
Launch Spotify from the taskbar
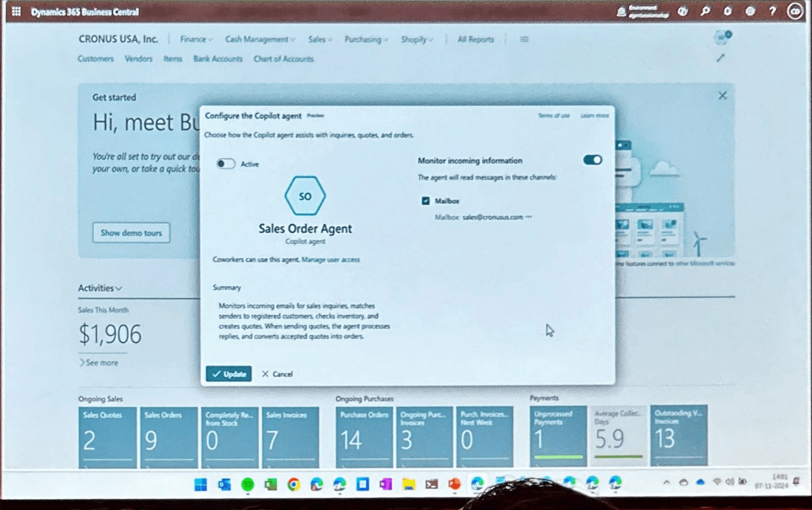pyautogui.click(x=247, y=485)
